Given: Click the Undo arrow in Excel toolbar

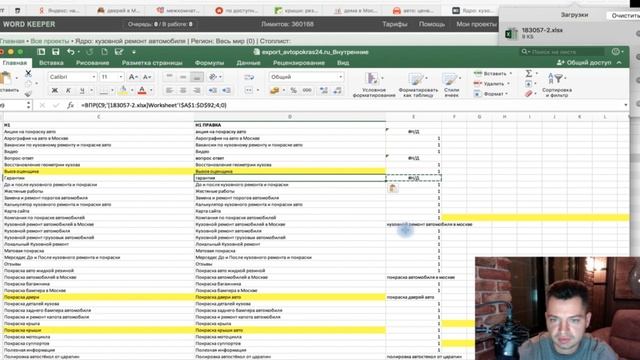Looking at the screenshot, I should click(71, 52).
